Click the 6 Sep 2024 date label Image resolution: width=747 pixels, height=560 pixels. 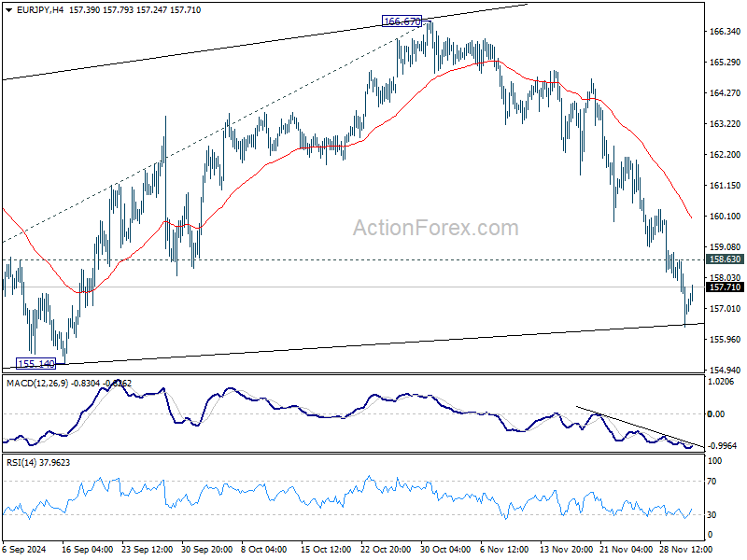[x=24, y=550]
